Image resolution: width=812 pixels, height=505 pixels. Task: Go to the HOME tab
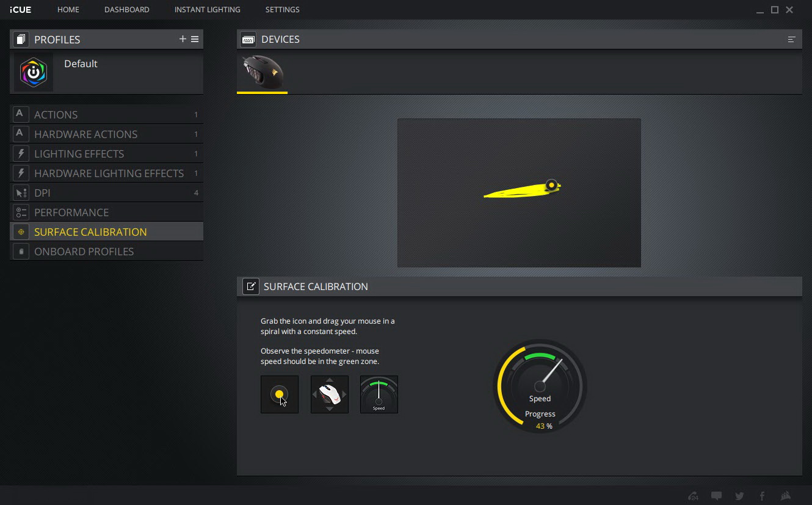pos(68,10)
